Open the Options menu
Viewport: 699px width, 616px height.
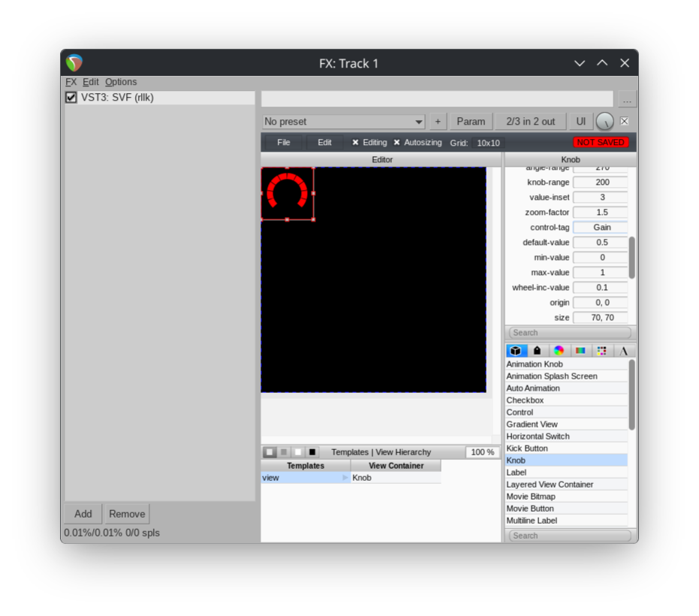[121, 82]
